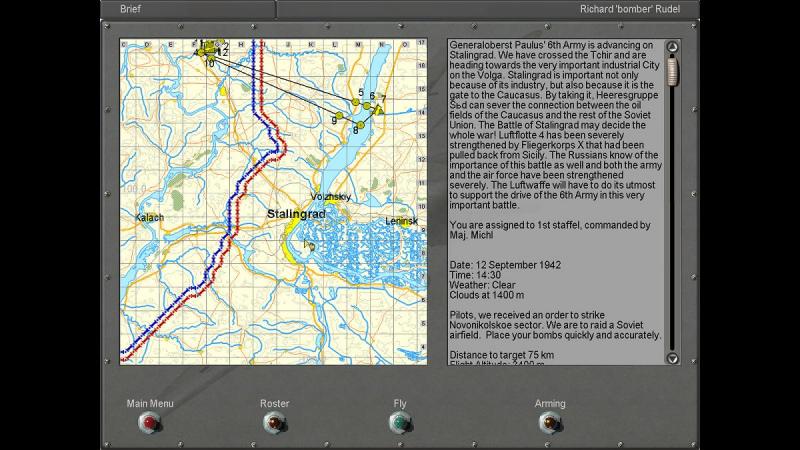Select waypoint 9 marker on map
Viewport: 800px width, 450px height.
point(339,115)
